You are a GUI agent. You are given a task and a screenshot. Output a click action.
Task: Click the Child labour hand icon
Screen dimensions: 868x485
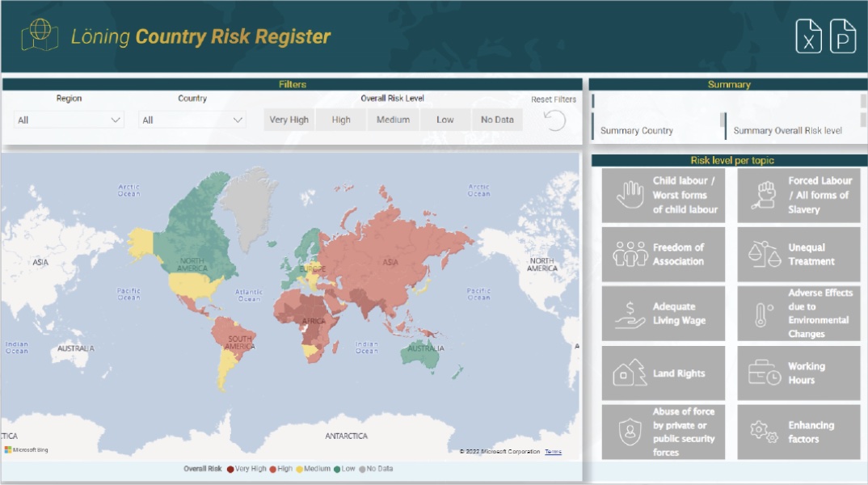tap(628, 195)
